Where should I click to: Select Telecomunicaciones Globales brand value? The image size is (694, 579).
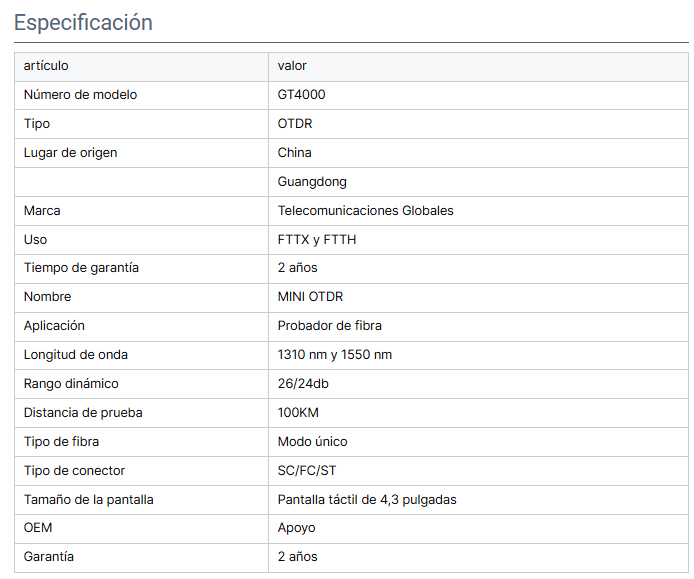[x=366, y=211]
